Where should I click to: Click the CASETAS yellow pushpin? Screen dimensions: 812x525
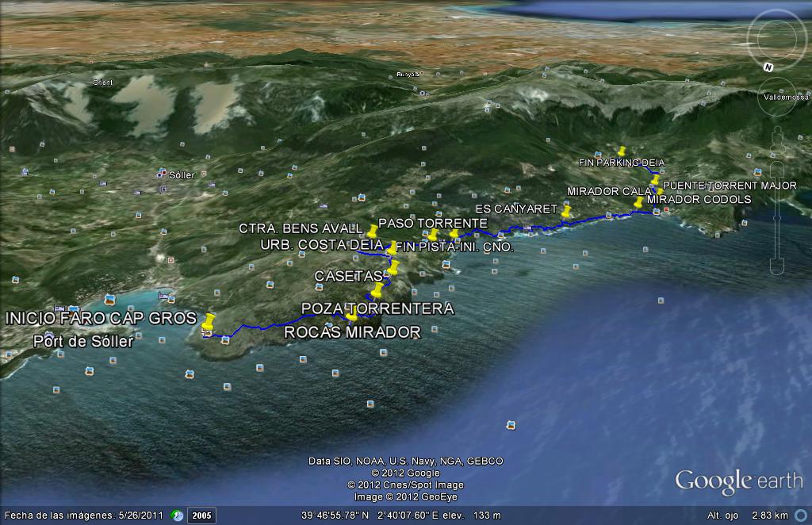[x=393, y=269]
